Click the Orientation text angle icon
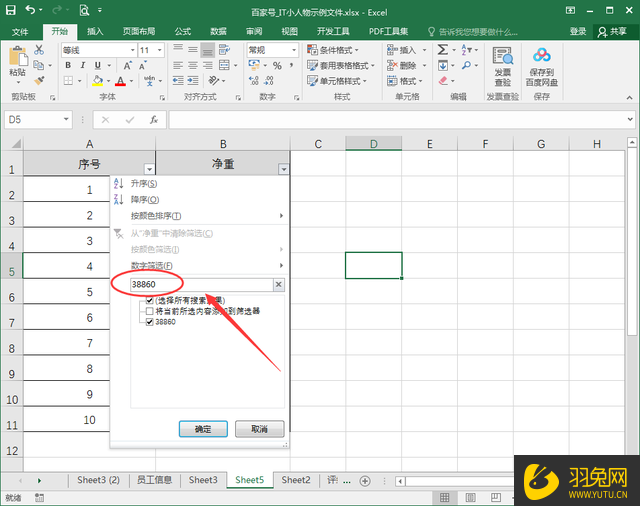The image size is (640, 506). 214,80
